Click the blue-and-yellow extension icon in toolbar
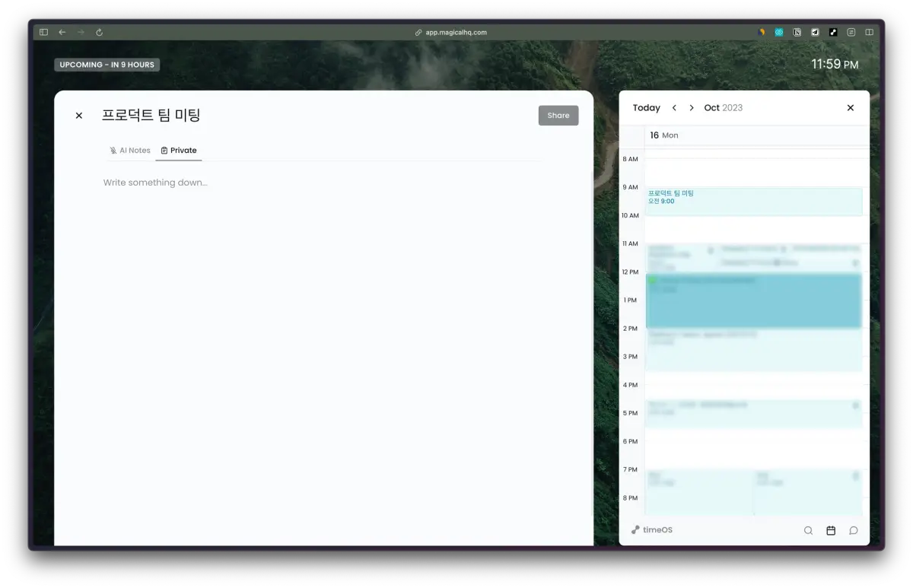Screen dimensions: 913x588 [762, 33]
